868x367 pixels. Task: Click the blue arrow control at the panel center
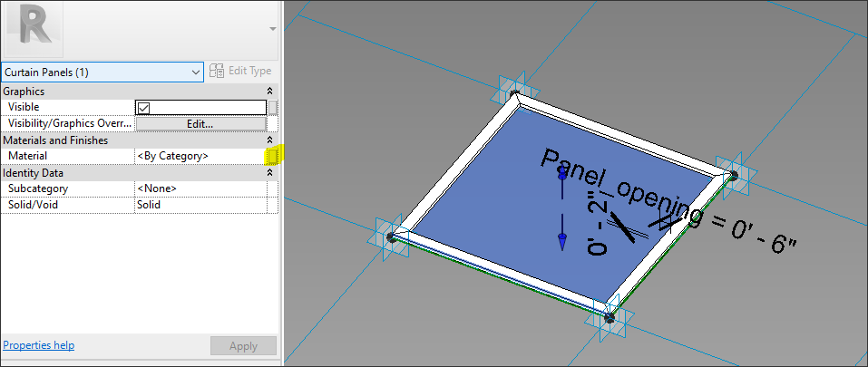(562, 241)
